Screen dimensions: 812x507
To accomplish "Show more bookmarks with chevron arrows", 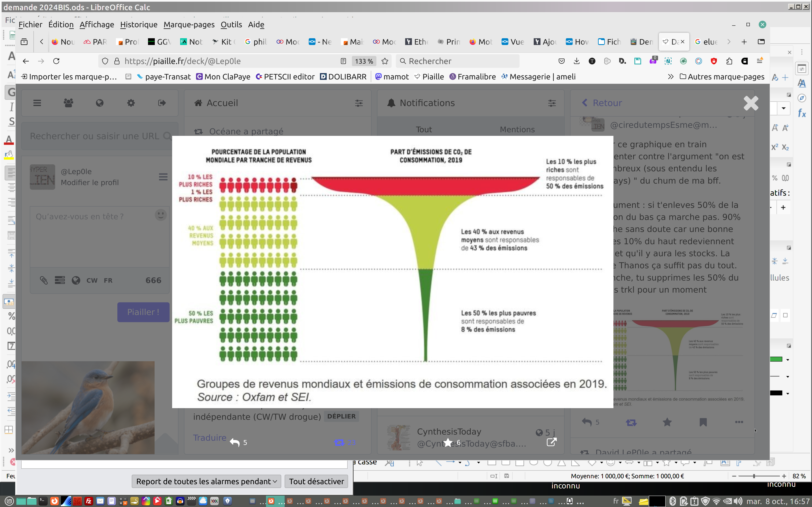I will click(x=670, y=77).
